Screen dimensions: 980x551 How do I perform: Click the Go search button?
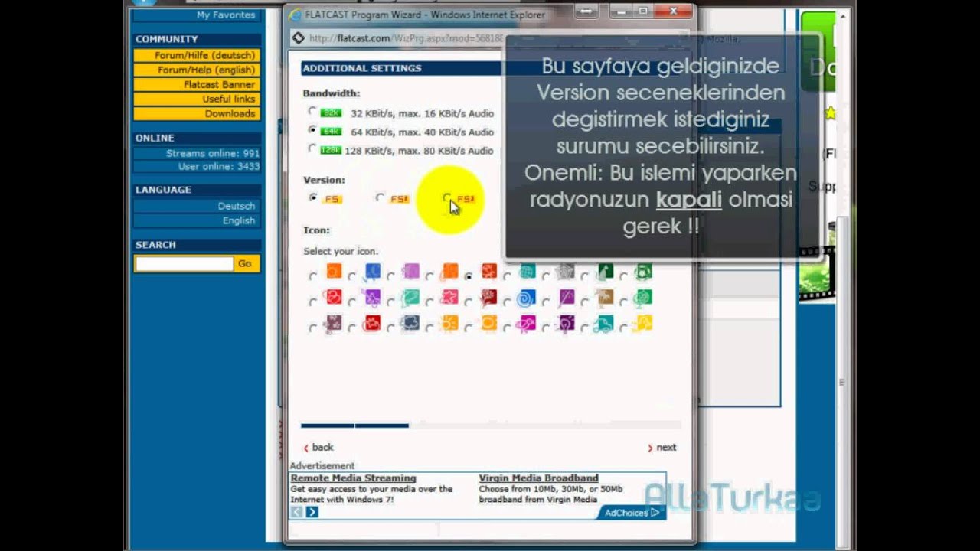(x=245, y=263)
